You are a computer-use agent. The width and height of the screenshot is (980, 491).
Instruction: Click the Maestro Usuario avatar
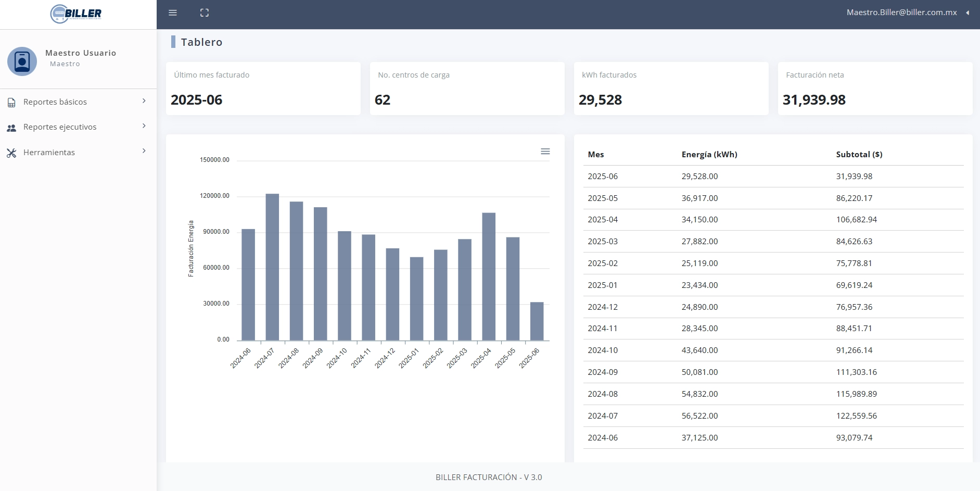coord(22,61)
